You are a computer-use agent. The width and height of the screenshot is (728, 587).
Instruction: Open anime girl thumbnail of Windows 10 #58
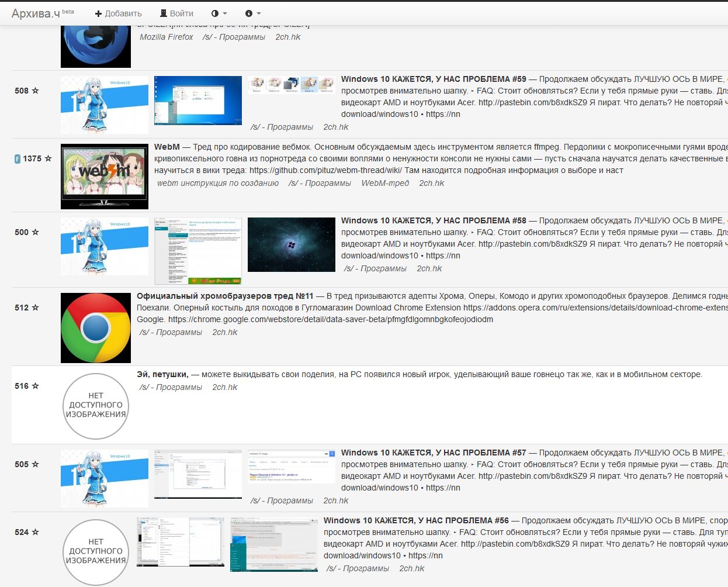point(105,246)
